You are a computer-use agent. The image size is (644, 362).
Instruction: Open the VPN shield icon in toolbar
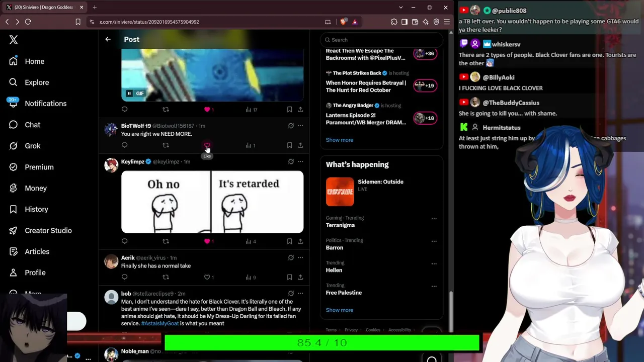pos(436,22)
